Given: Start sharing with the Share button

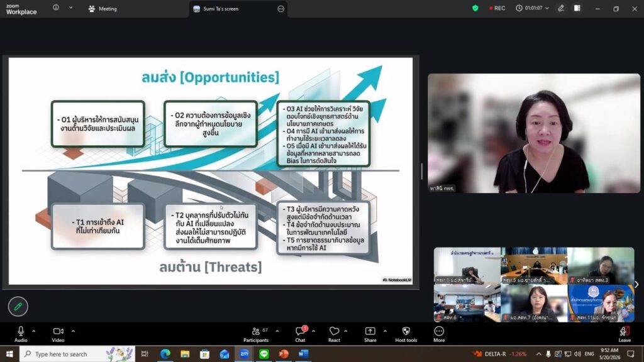Looking at the screenshot, I should pyautogui.click(x=370, y=334).
